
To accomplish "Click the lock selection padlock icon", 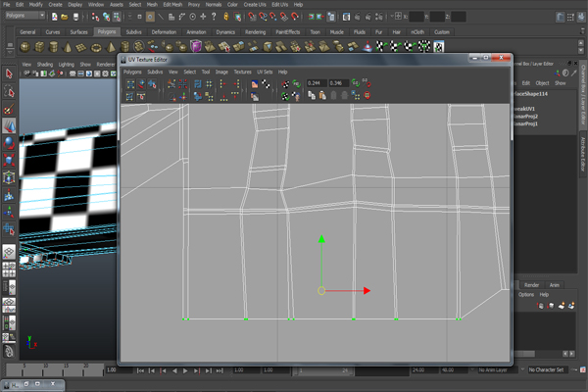I will tap(225, 16).
